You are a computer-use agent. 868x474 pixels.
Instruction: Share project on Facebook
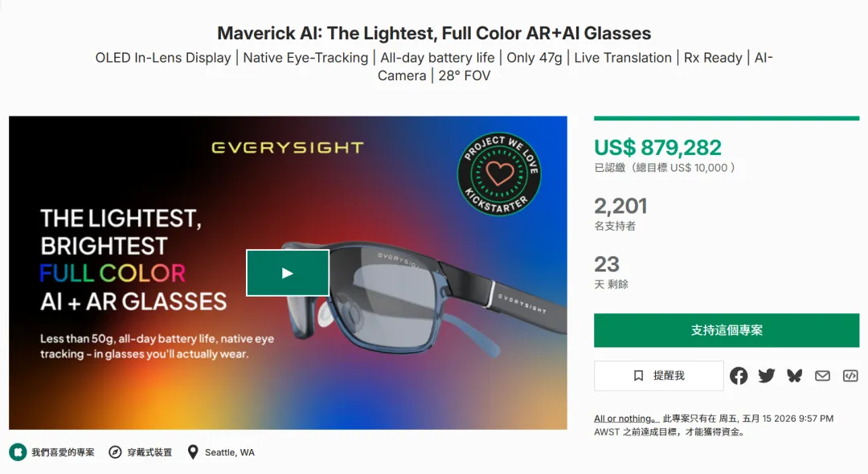[x=739, y=375]
